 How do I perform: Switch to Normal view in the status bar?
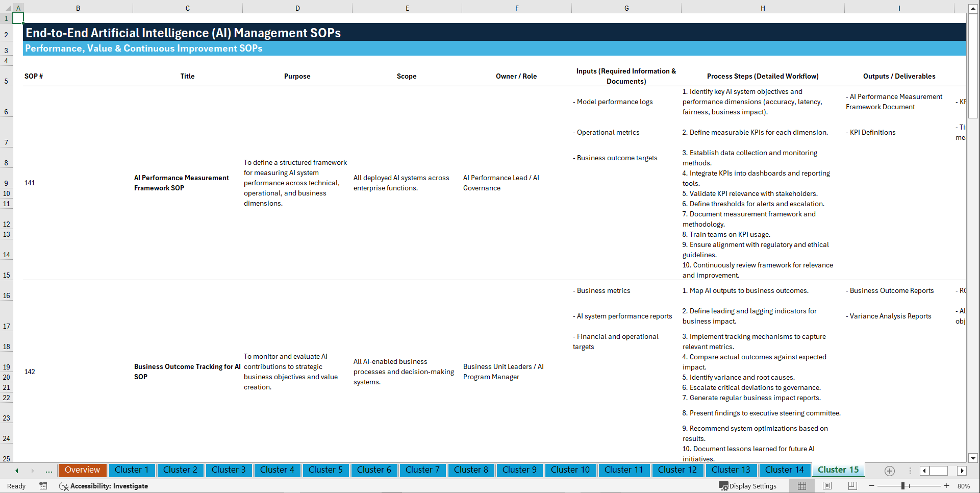[x=801, y=486]
